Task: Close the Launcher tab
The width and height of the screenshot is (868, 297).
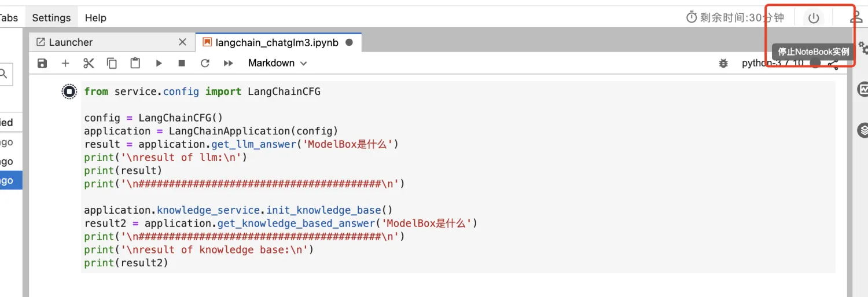Action: click(x=182, y=42)
